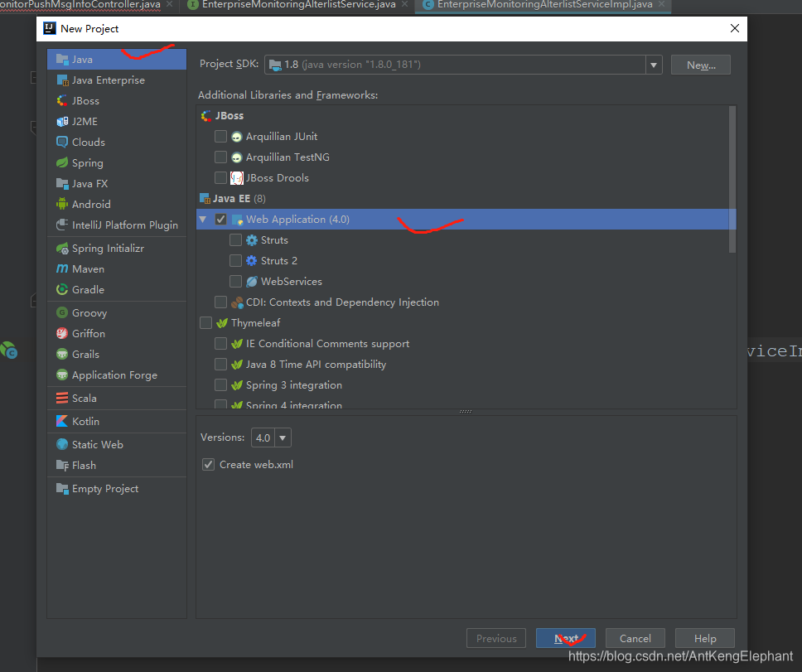Select Java Enterprise icon in sidebar
This screenshot has width=802, height=672.
click(x=62, y=80)
